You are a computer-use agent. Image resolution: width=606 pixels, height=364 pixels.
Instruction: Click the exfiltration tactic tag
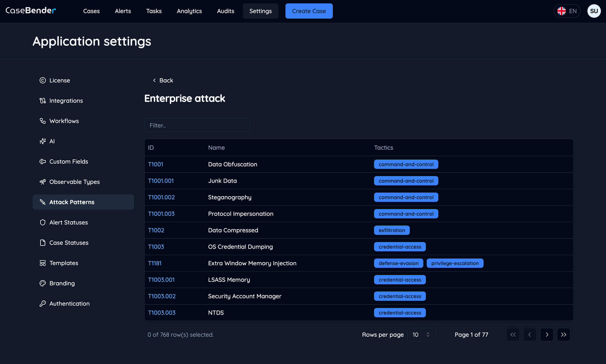tap(392, 230)
